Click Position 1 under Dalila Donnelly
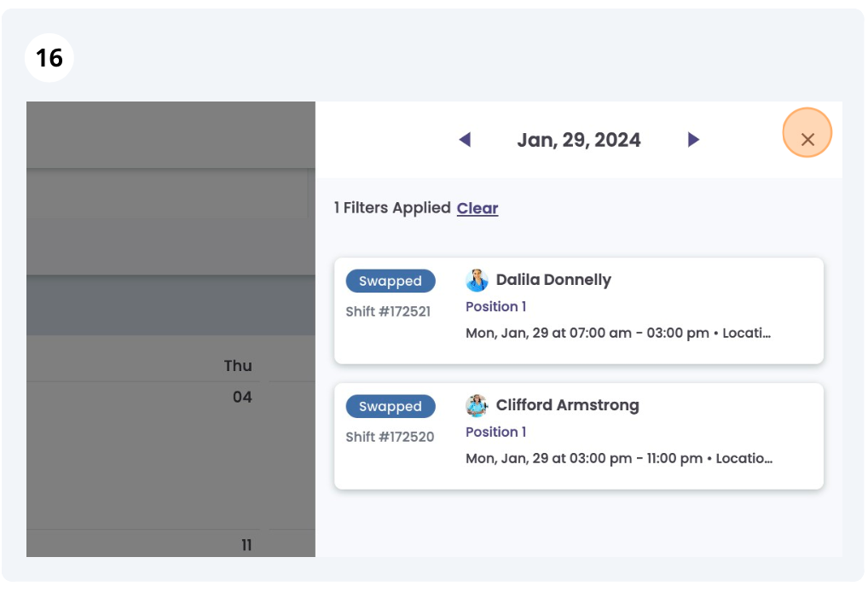The width and height of the screenshot is (868, 592). coord(495,306)
